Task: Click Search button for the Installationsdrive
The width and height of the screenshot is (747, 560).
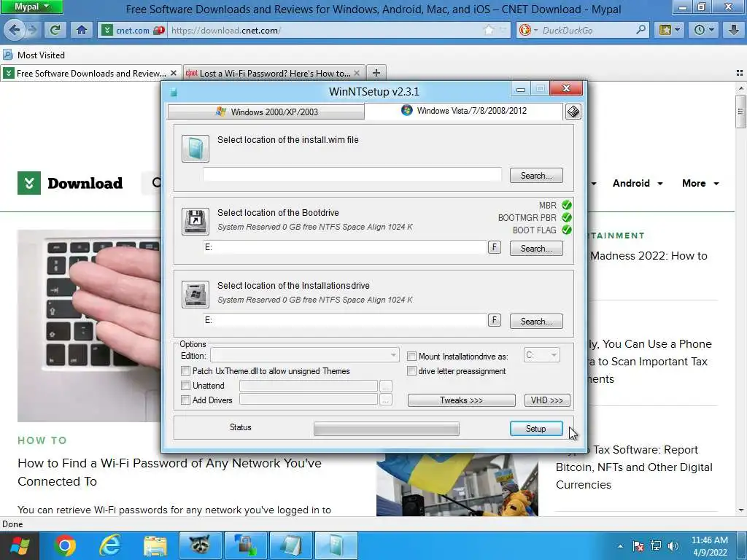Action: (536, 321)
